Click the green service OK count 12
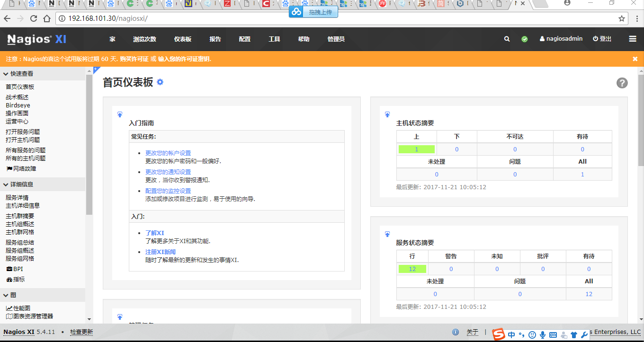 click(x=412, y=269)
